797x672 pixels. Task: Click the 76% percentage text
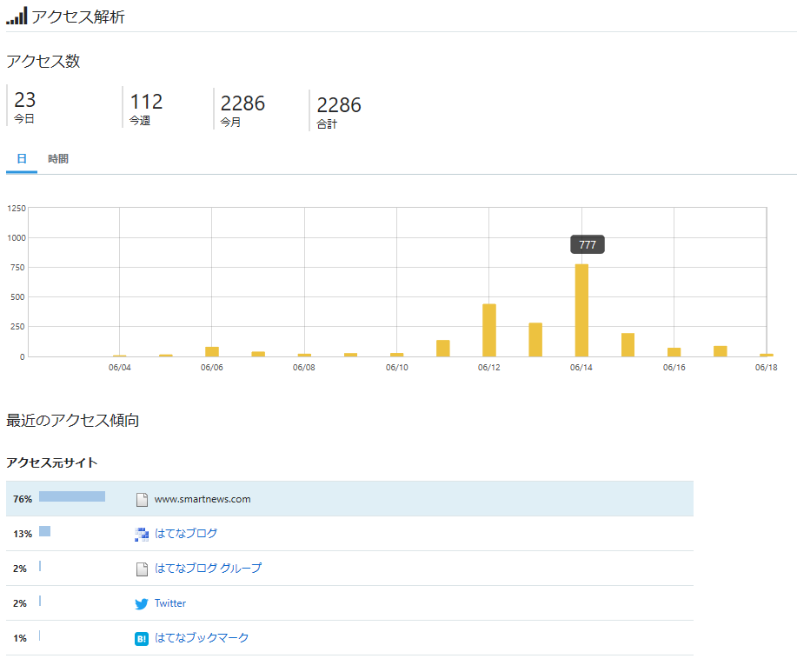point(23,499)
